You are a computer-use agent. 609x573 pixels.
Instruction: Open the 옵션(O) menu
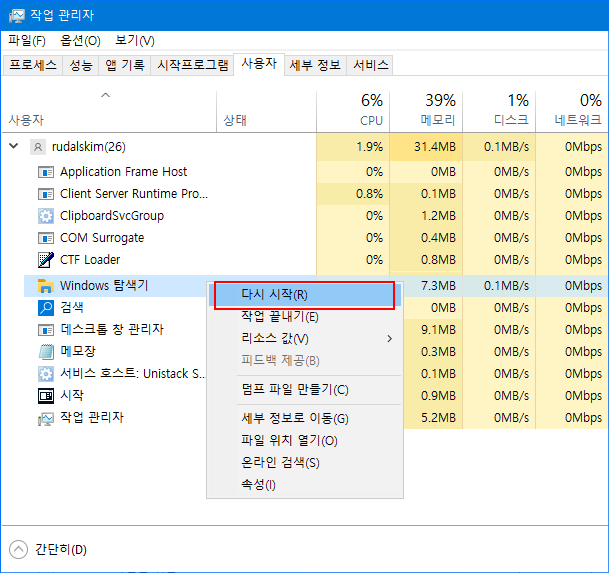pos(80,40)
